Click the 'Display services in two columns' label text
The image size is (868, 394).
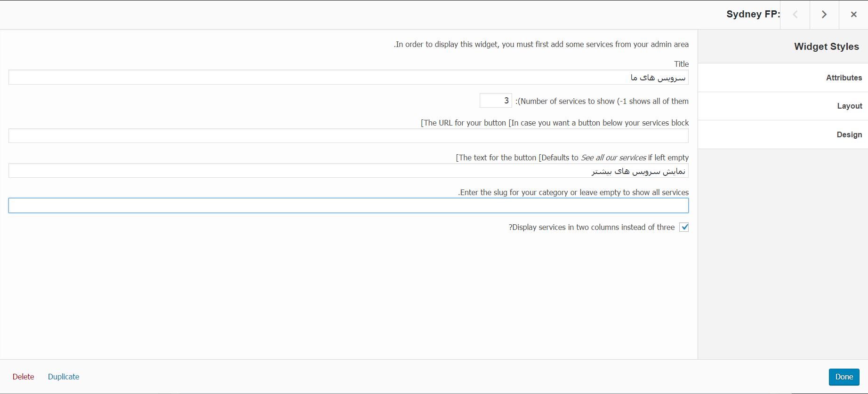(592, 228)
